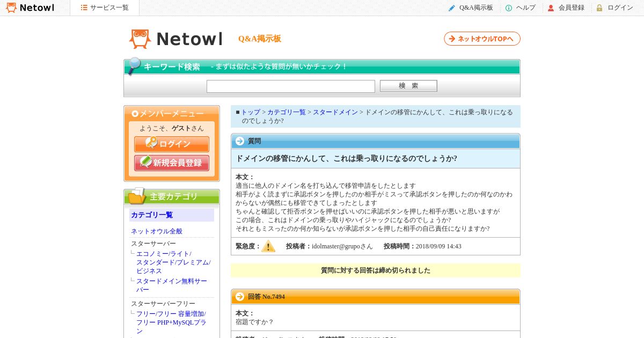Click the 会員登録 person icon
Viewport: 644px width, 338px height.
pos(551,8)
